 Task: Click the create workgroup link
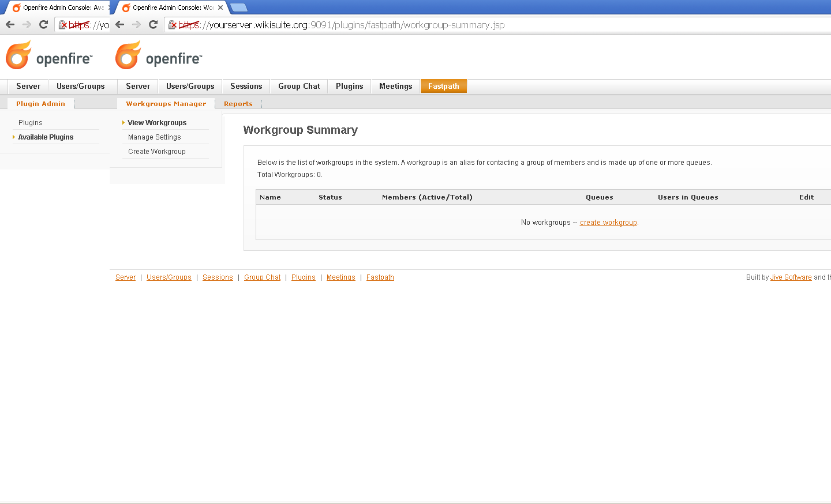[608, 223]
